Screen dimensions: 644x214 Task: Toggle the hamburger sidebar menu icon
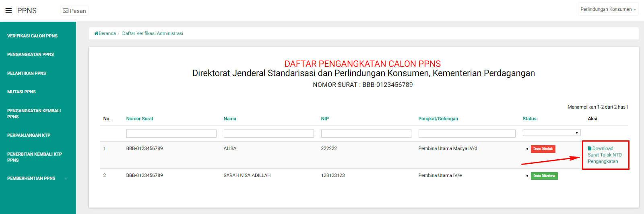pos(8,11)
